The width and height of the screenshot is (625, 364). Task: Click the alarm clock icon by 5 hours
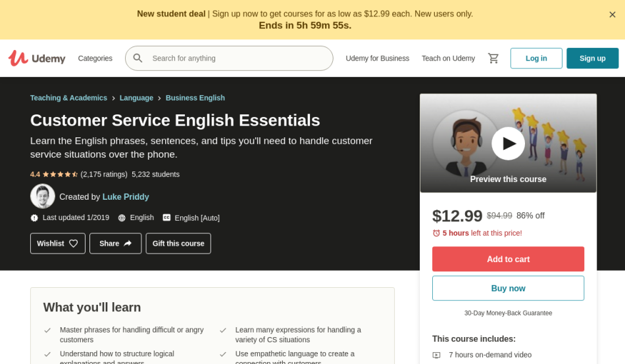tap(436, 233)
